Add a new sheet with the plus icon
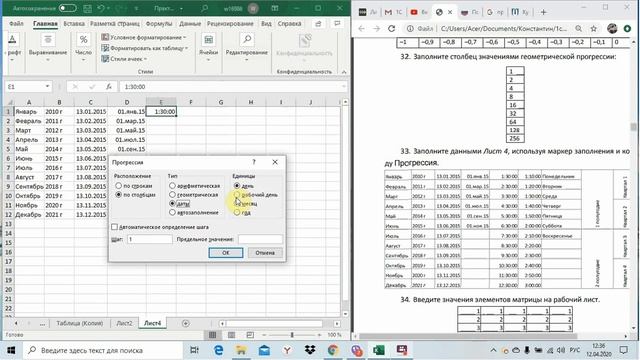 click(x=186, y=323)
